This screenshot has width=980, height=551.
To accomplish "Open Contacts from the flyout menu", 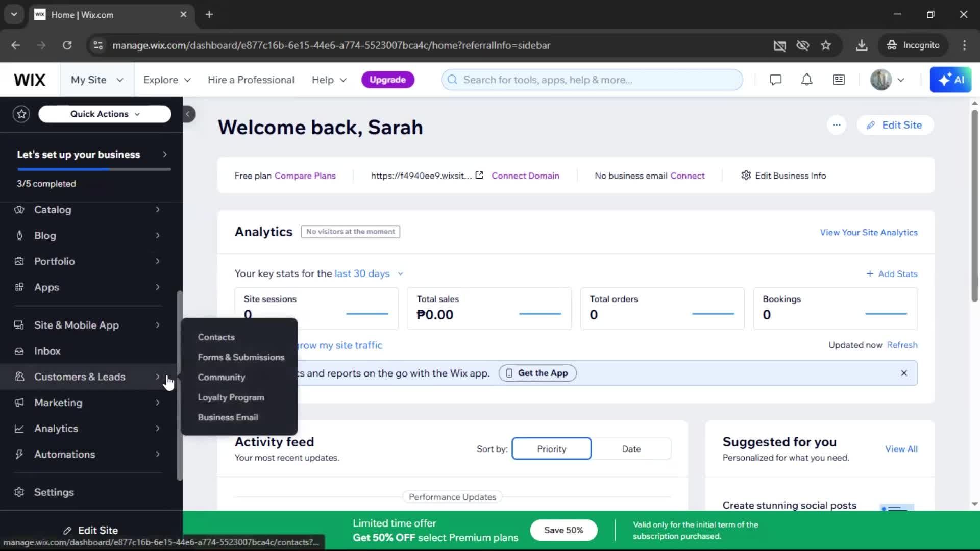I will click(x=216, y=337).
